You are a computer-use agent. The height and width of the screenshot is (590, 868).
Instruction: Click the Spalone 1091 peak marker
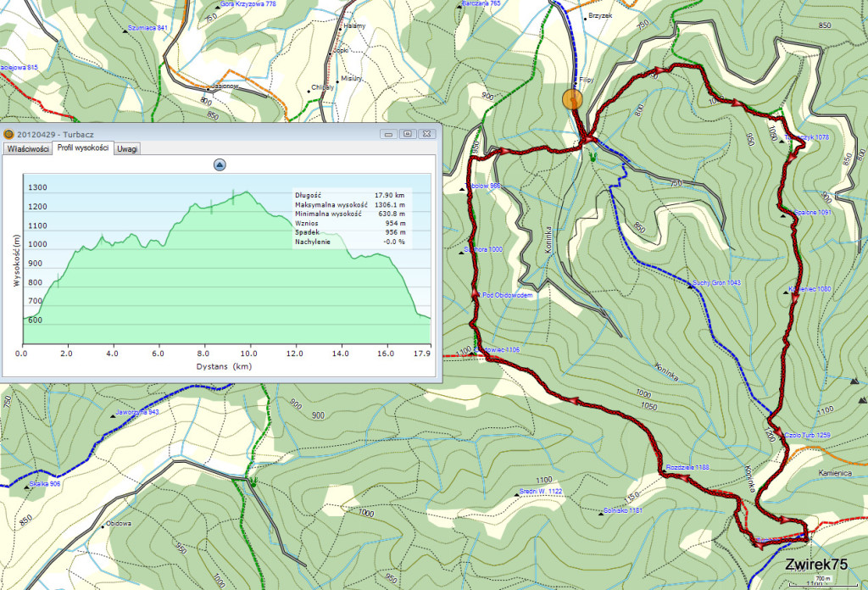[x=784, y=213]
